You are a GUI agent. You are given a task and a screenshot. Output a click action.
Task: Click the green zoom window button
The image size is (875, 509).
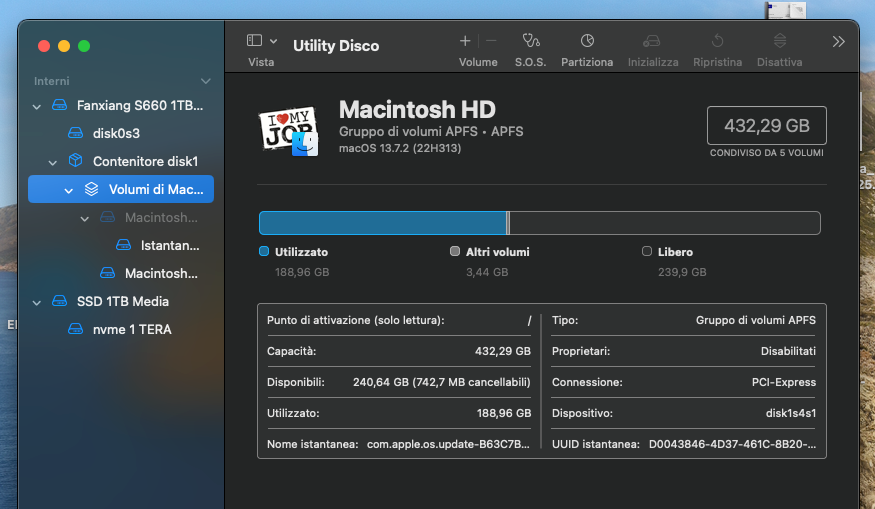[84, 46]
